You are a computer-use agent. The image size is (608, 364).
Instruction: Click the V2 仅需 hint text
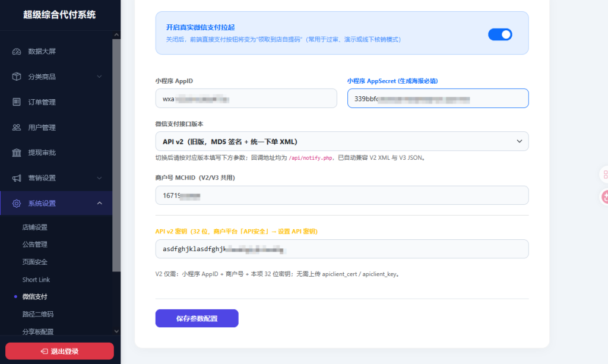point(278,274)
